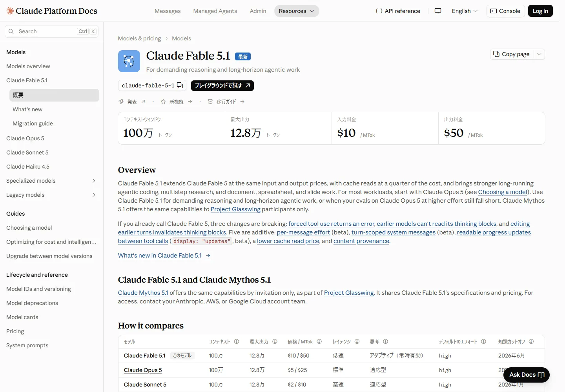Select Migration guide in the sidebar

coord(54,123)
